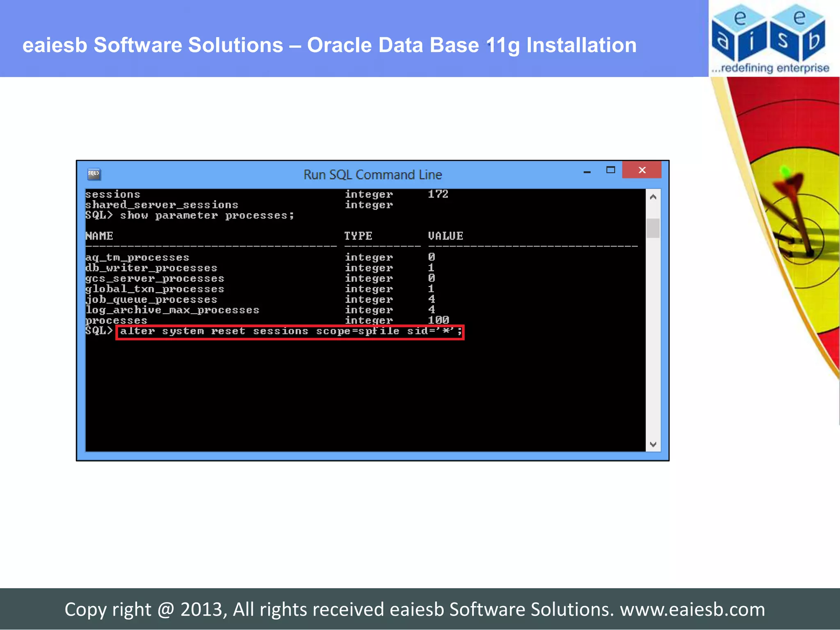Click the 'shared_server_sessions' row name

click(162, 205)
